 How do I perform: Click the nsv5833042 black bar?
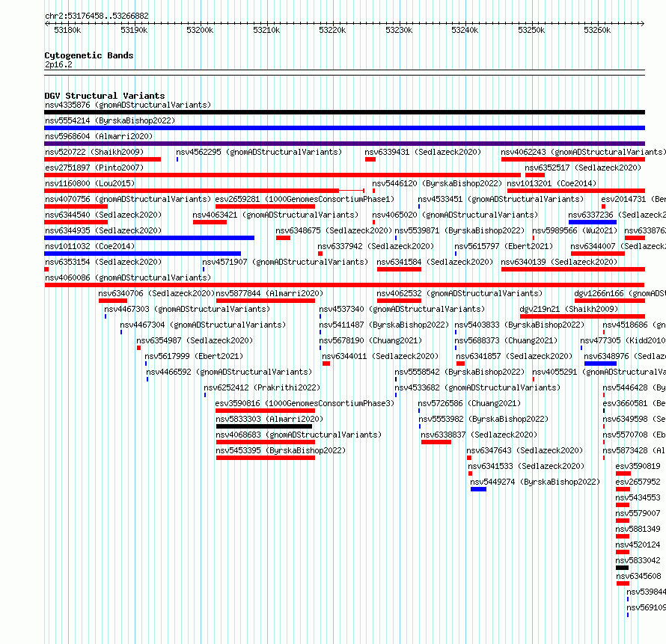[623, 568]
